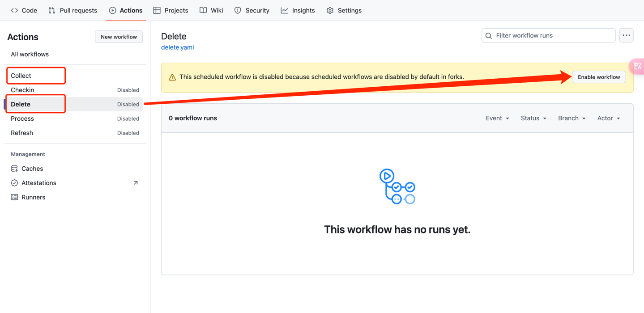
Task: Expand the Event filter dropdown
Action: (498, 118)
